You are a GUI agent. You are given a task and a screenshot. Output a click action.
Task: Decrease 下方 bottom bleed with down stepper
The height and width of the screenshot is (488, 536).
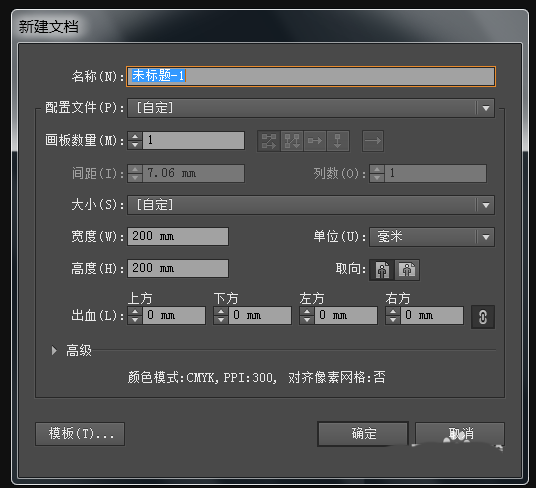click(221, 320)
